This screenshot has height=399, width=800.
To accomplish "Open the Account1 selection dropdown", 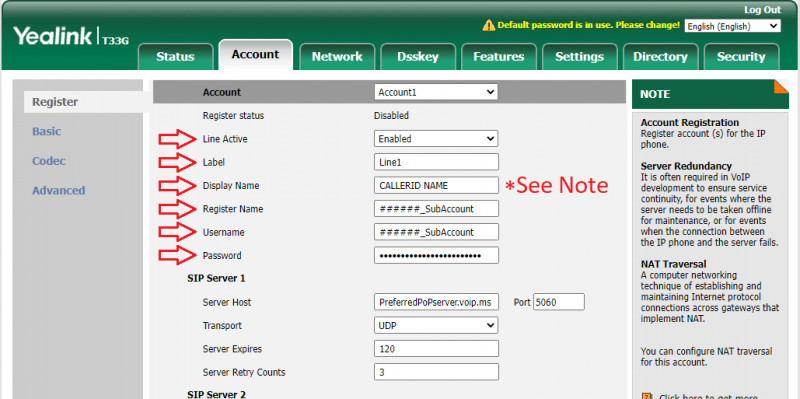I will [436, 92].
